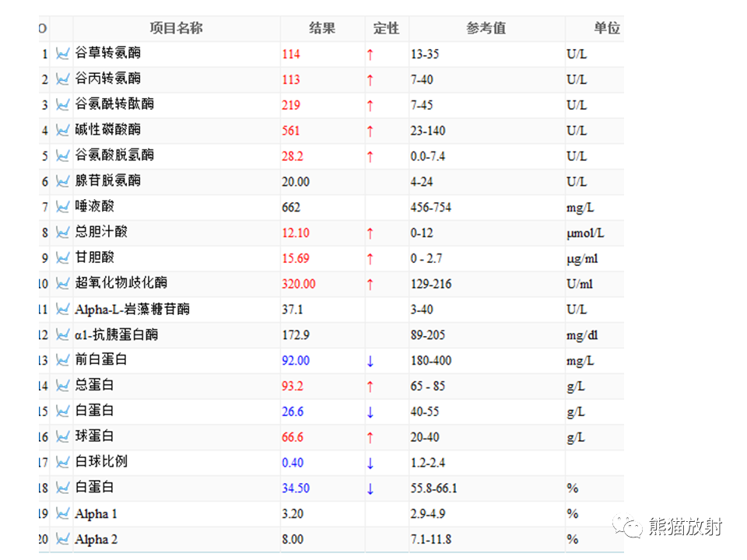Open trend chart icon for 唾液酸
This screenshot has height=560, width=747.
(x=62, y=207)
